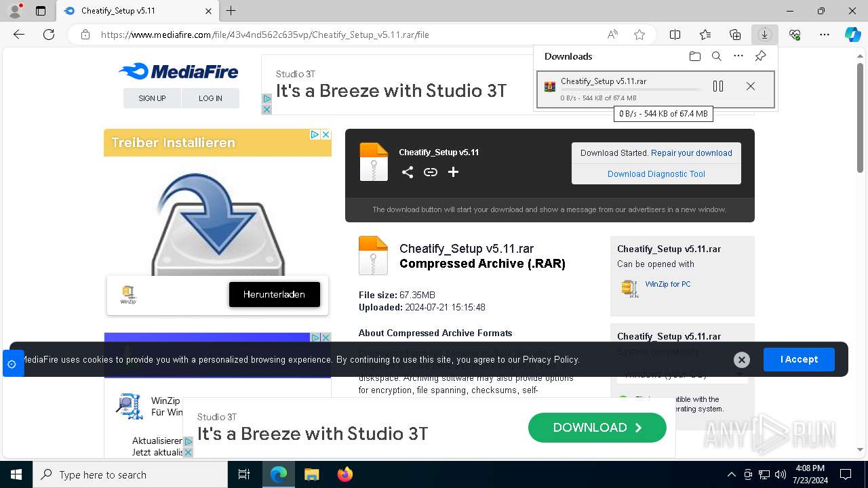Open the Download Diagnostic Tool link
The width and height of the screenshot is (868, 488).
click(656, 174)
